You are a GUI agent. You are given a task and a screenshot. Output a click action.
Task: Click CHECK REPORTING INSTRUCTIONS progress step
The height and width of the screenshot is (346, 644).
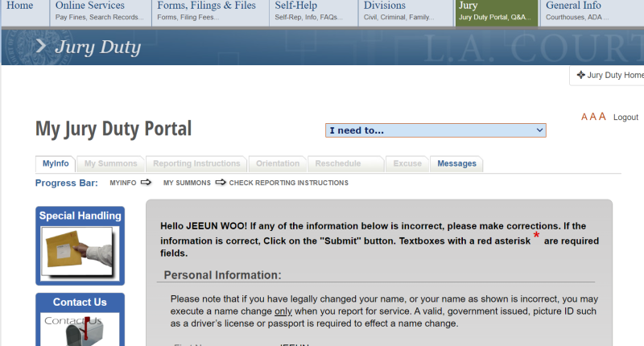289,183
